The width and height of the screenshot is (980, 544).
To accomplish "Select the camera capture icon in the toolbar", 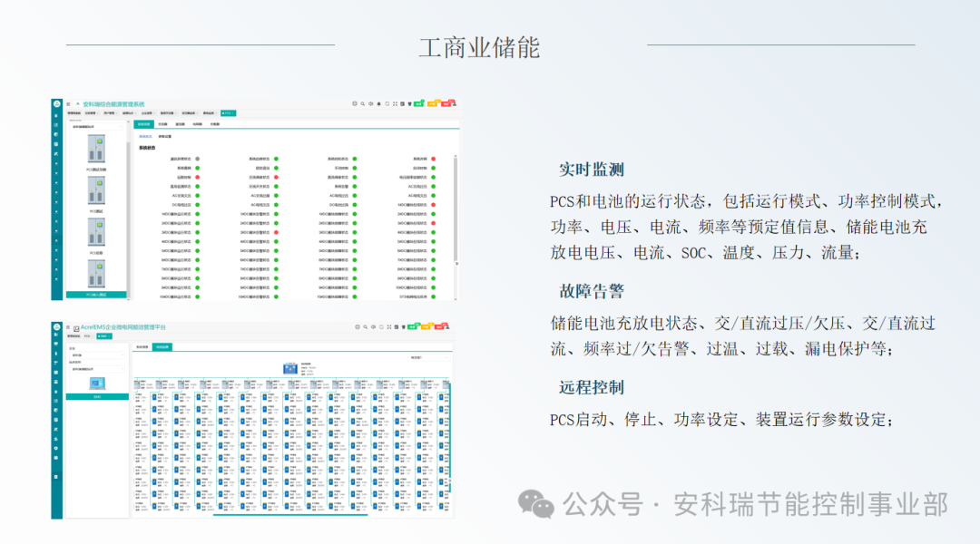I will 402,103.
